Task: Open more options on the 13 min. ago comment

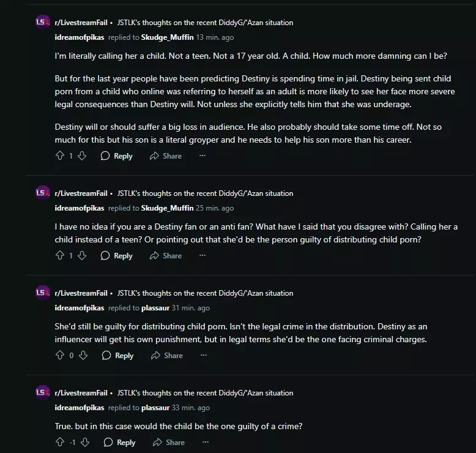Action: (x=203, y=156)
